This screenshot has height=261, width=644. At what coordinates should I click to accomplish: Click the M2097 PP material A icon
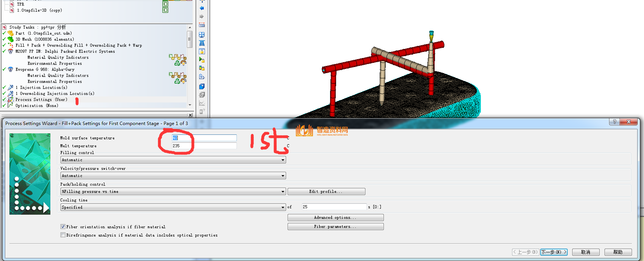pyautogui.click(x=11, y=51)
